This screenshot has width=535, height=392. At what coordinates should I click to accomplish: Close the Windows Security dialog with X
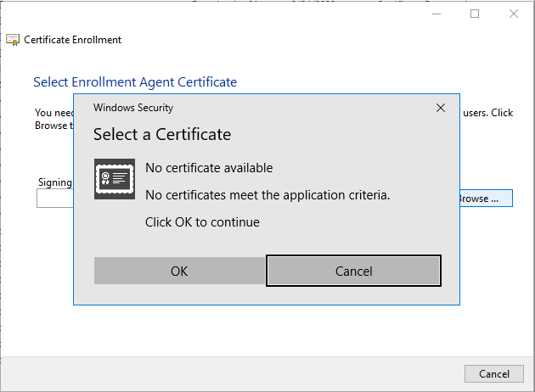440,108
